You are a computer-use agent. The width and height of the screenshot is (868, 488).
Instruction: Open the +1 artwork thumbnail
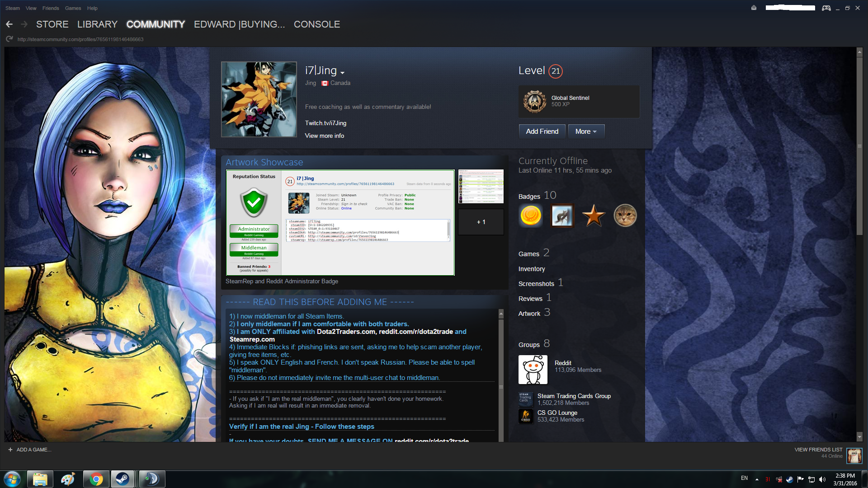click(x=481, y=222)
